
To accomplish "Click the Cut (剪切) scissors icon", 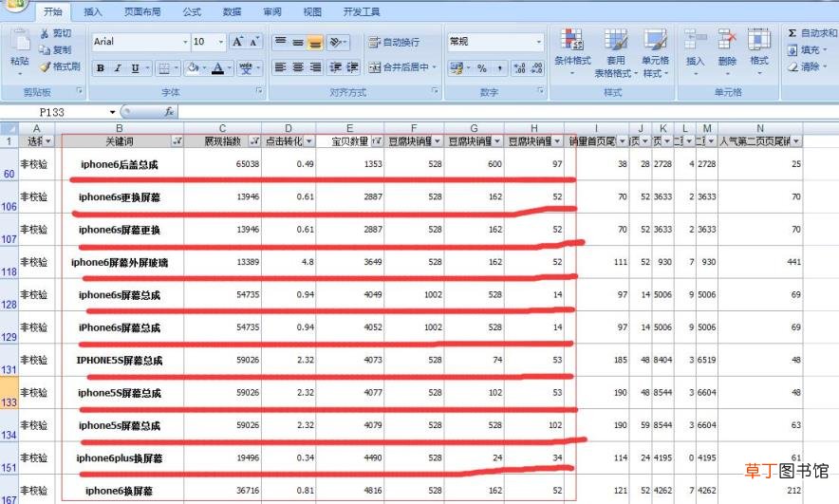I will click(x=45, y=33).
